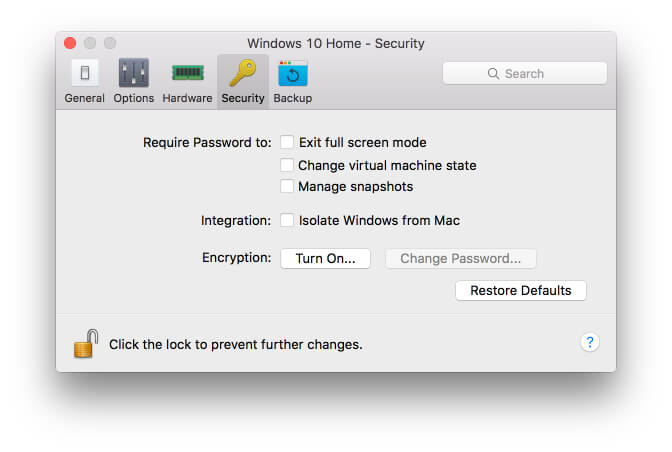
Task: Select the Hardware memory chip icon
Action: (x=187, y=73)
